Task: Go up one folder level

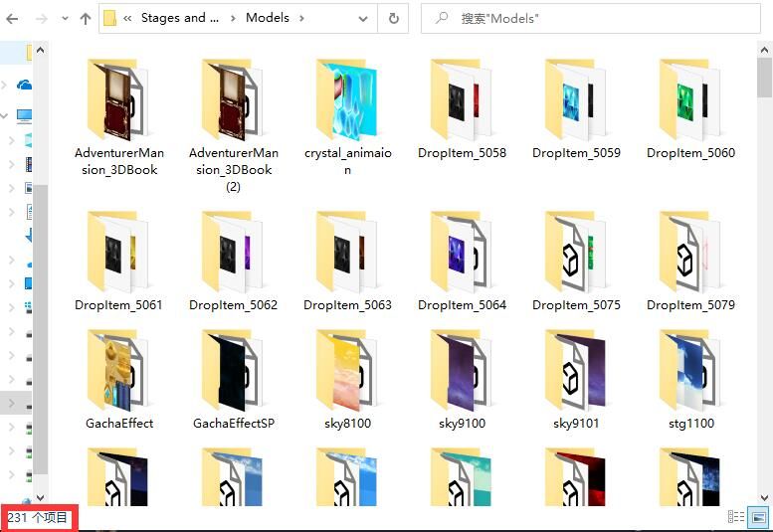Action: [86, 19]
